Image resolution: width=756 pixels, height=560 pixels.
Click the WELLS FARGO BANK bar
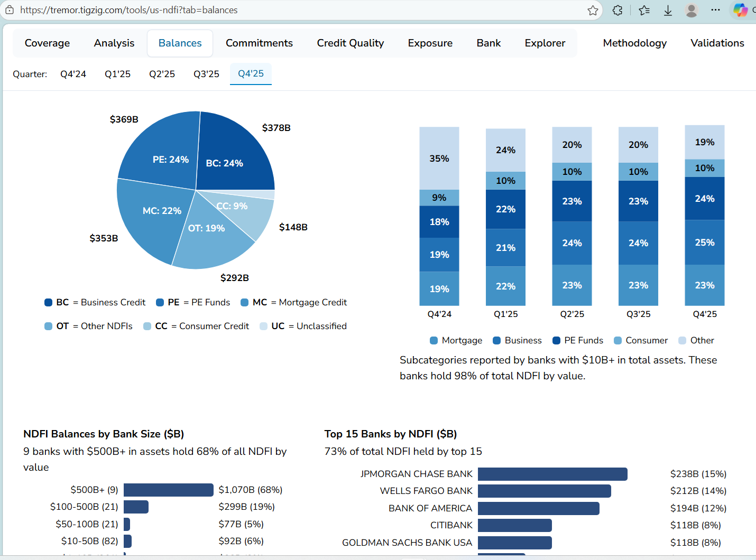pyautogui.click(x=545, y=491)
